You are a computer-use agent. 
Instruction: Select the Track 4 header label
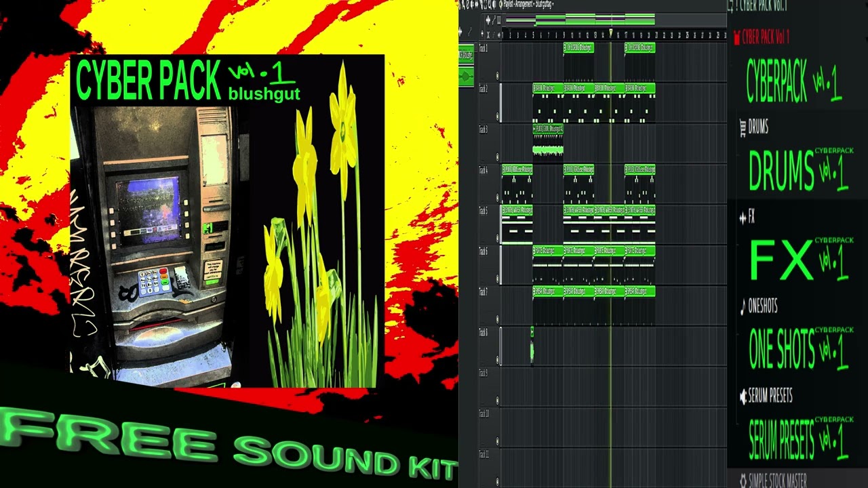484,170
